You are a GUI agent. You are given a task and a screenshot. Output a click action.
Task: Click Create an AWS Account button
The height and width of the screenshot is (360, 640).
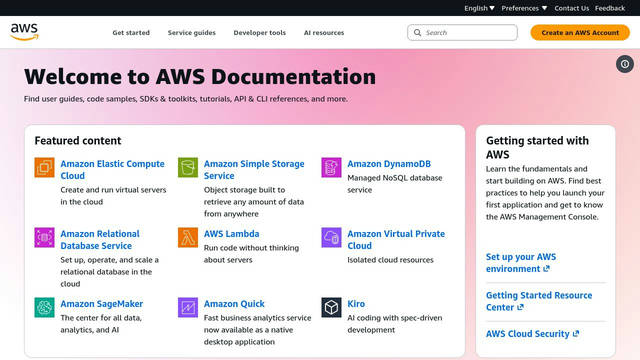(580, 32)
